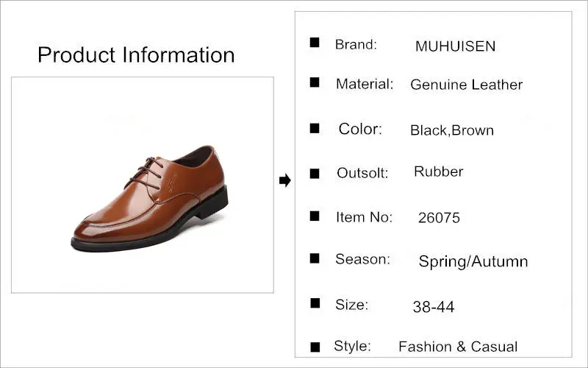Image resolution: width=588 pixels, height=368 pixels.
Task: Click the square bullet next to Color
Action: pyautogui.click(x=315, y=128)
